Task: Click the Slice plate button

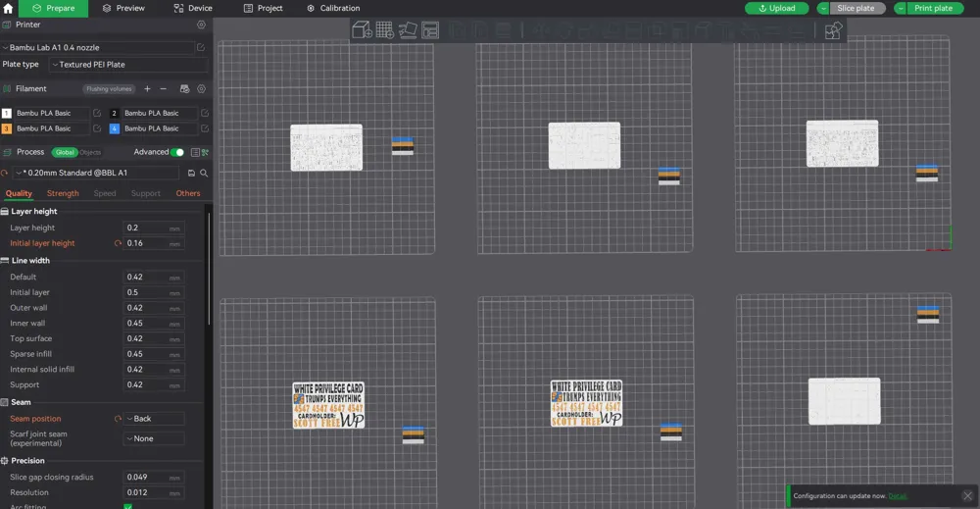Action: coord(857,8)
